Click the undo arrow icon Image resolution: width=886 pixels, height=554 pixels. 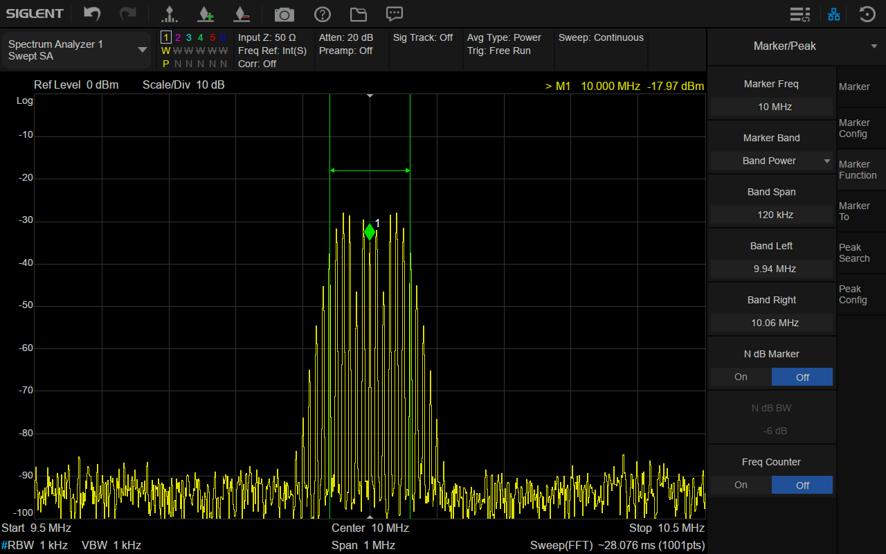92,14
